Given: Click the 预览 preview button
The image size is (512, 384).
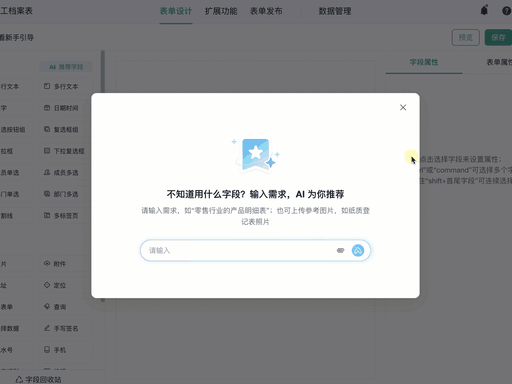Looking at the screenshot, I should [x=466, y=37].
